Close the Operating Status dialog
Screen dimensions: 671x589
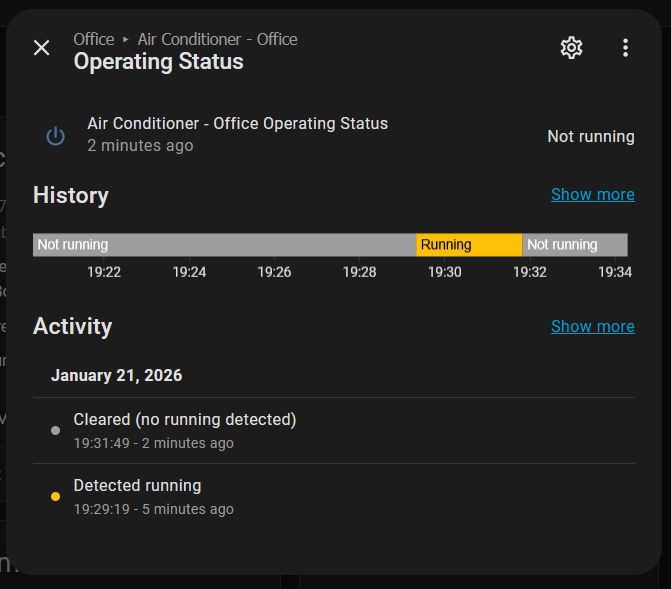point(41,48)
